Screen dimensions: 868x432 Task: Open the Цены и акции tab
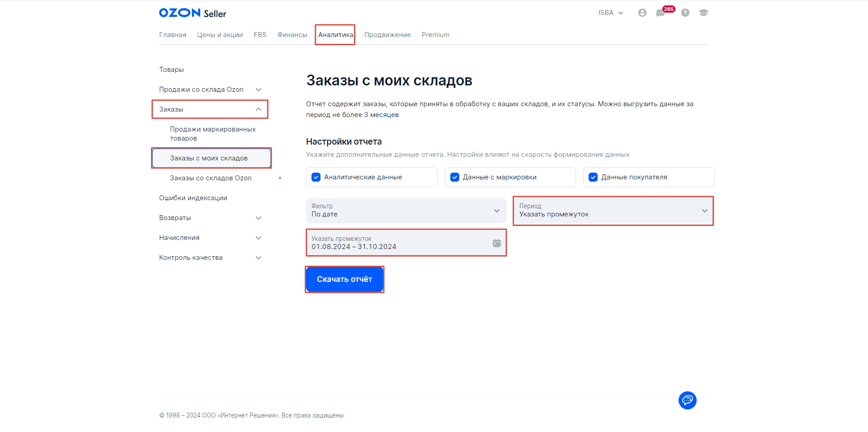220,35
